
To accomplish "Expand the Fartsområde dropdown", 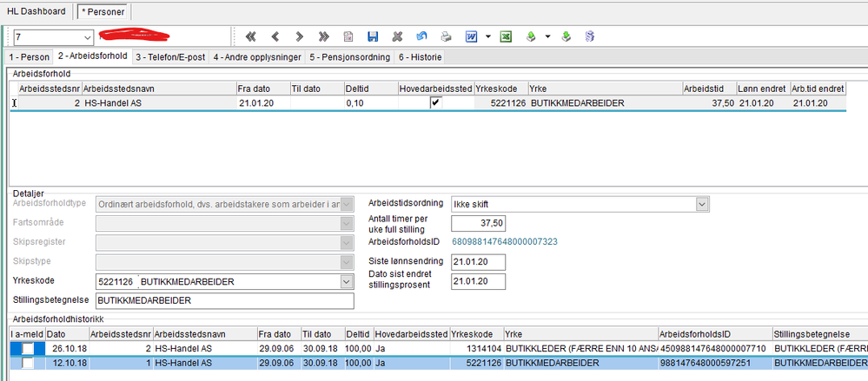I will pyautogui.click(x=347, y=223).
